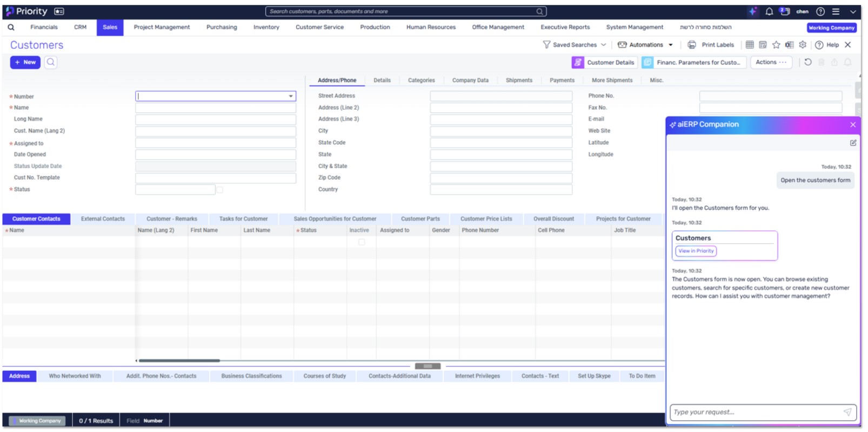Expand the Saved Searches chevron

coord(604,45)
